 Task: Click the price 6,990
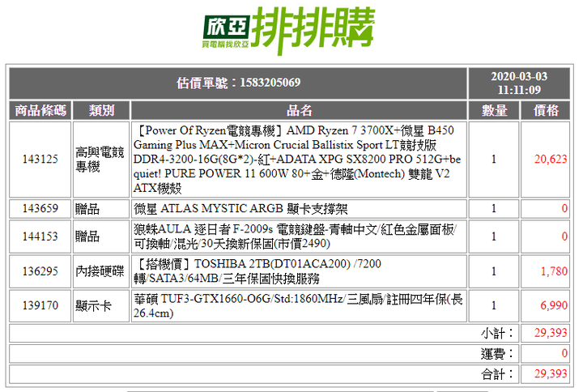pos(554,305)
